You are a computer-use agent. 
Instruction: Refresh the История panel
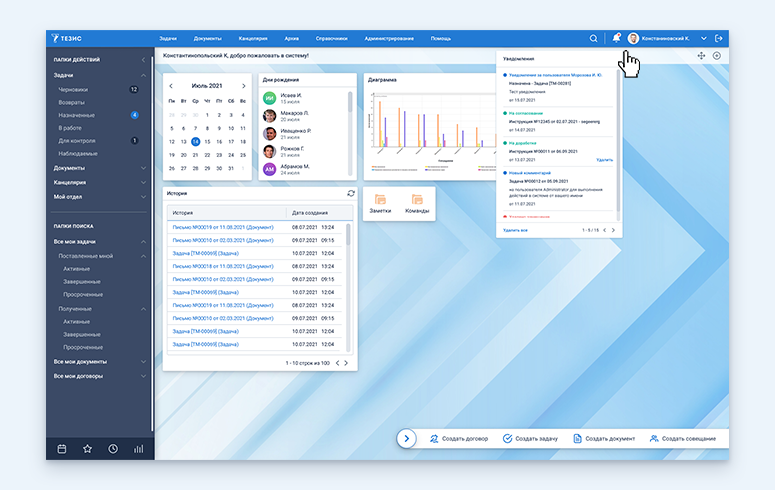coord(350,193)
